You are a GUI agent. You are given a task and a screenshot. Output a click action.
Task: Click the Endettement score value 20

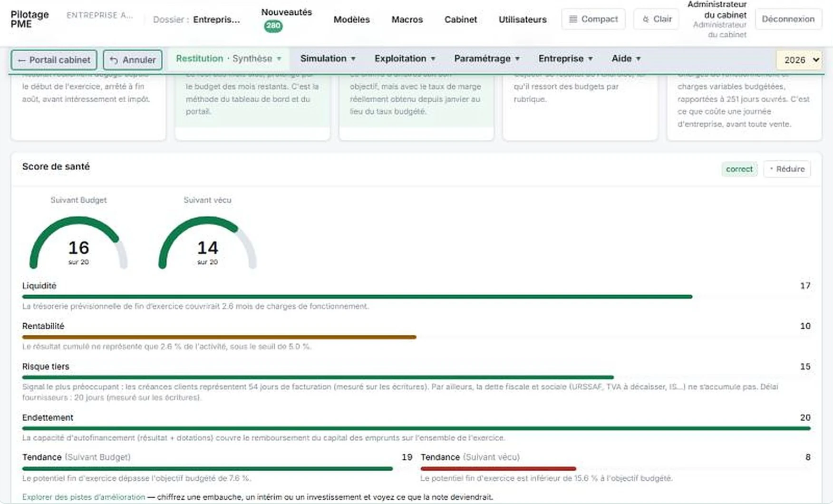(805, 417)
